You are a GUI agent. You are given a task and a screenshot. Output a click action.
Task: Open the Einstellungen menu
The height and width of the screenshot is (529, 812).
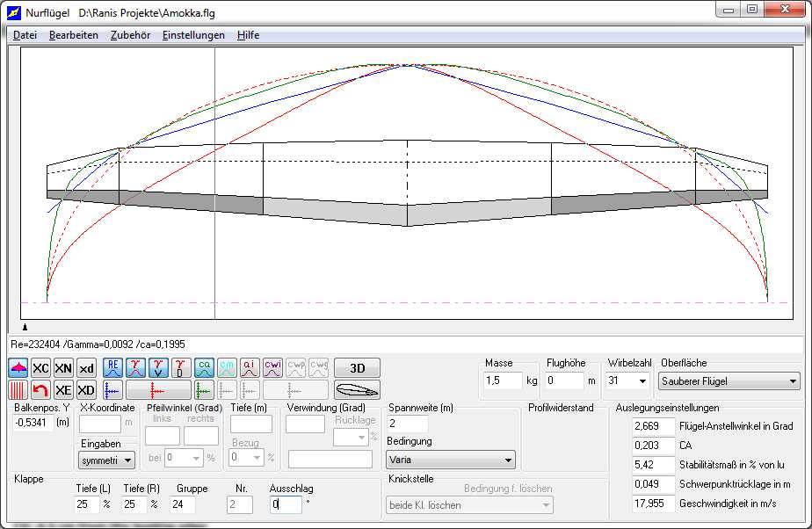[x=192, y=35]
